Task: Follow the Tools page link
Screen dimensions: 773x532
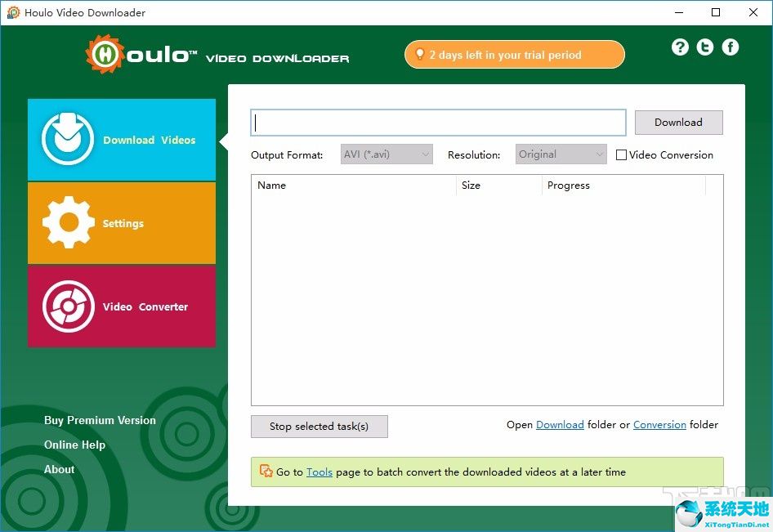Action: click(x=319, y=472)
